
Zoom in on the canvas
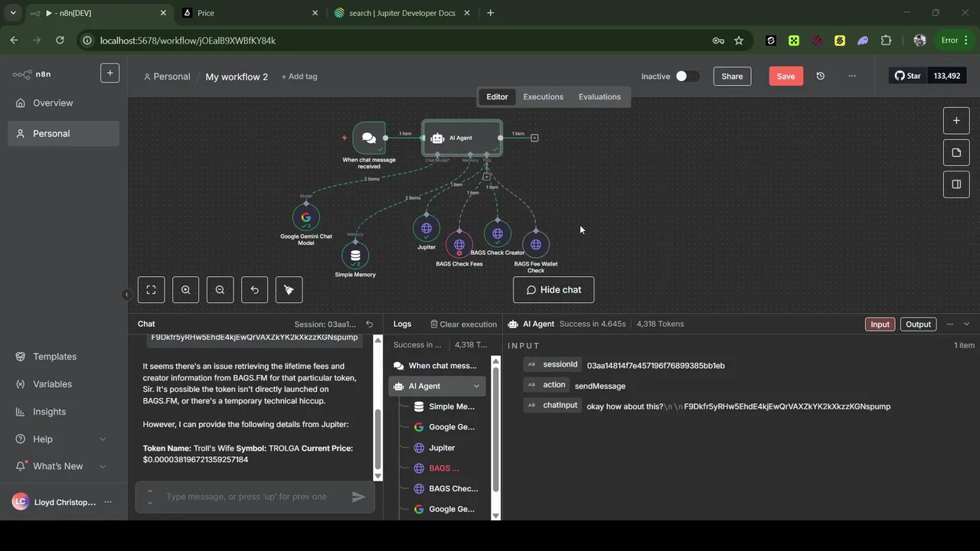pos(185,290)
